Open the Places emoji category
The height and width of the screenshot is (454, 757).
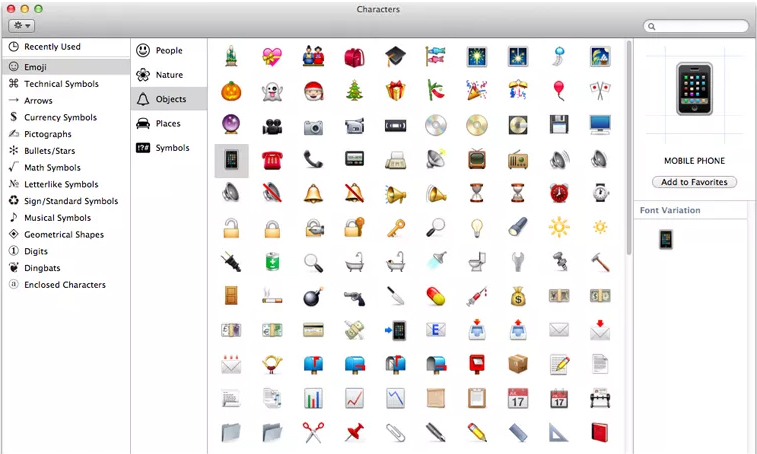pos(169,124)
